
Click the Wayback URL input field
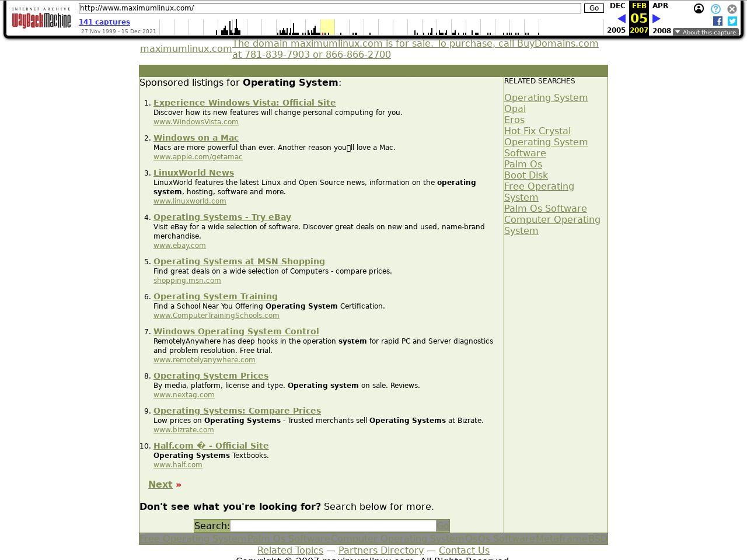point(330,8)
